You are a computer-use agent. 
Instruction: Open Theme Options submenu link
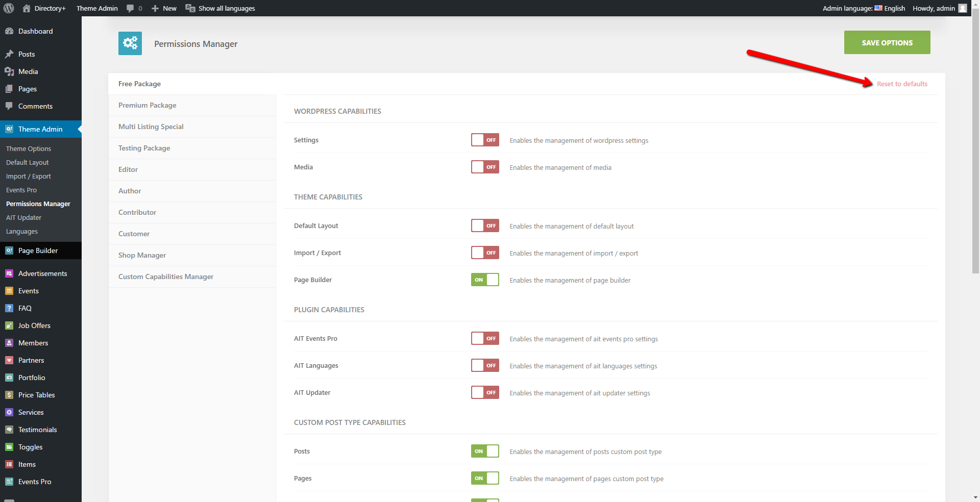coord(29,148)
